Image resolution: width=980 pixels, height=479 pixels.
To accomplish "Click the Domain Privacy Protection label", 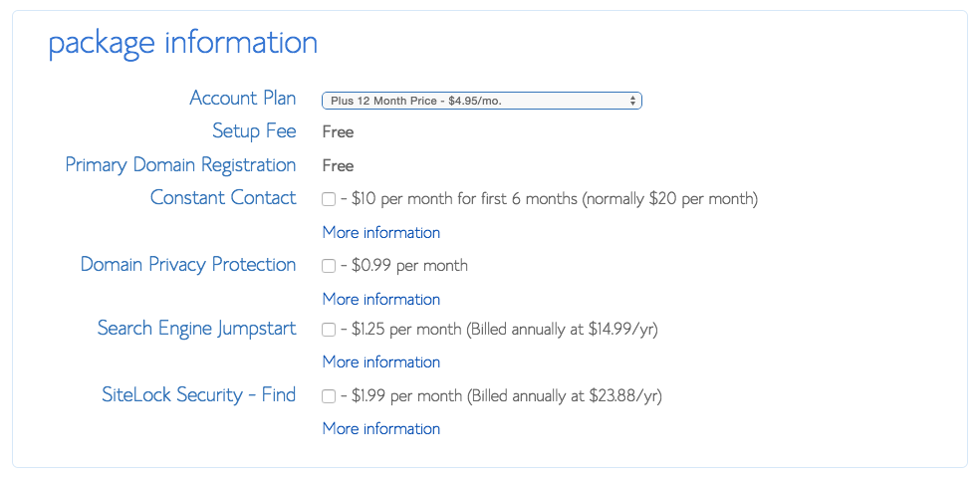I will [188, 264].
